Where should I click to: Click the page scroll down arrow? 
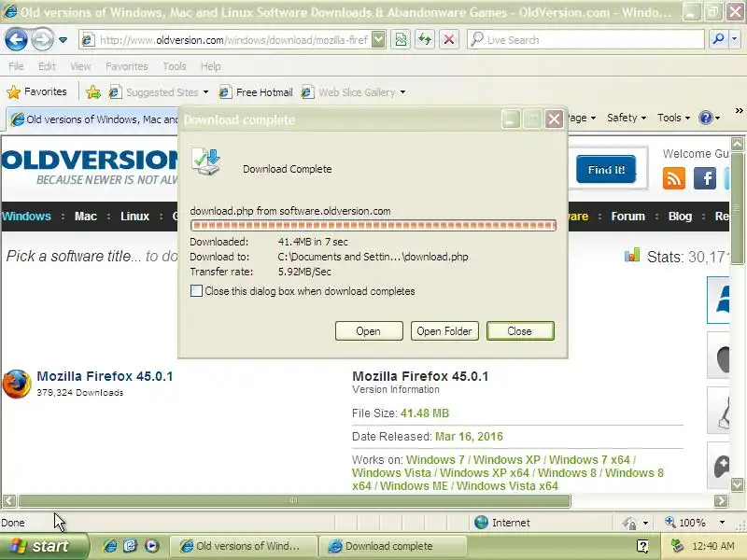click(737, 484)
